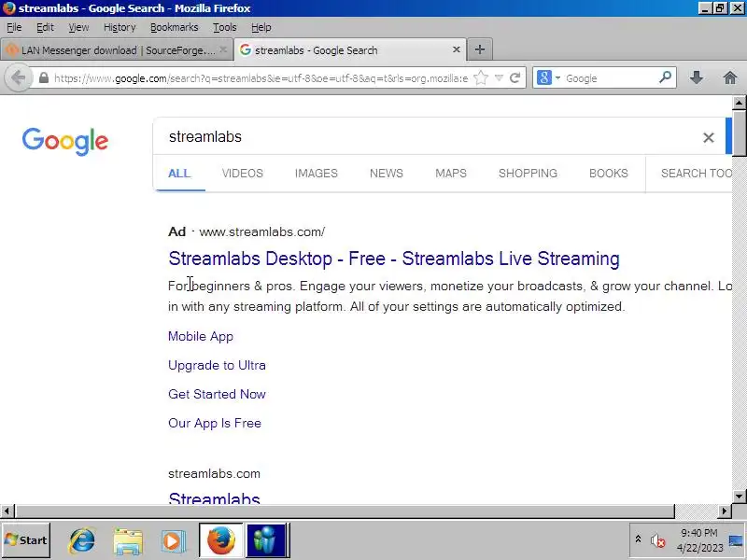Bookmark this page with the star icon
Image resolution: width=747 pixels, height=560 pixels.
click(481, 77)
